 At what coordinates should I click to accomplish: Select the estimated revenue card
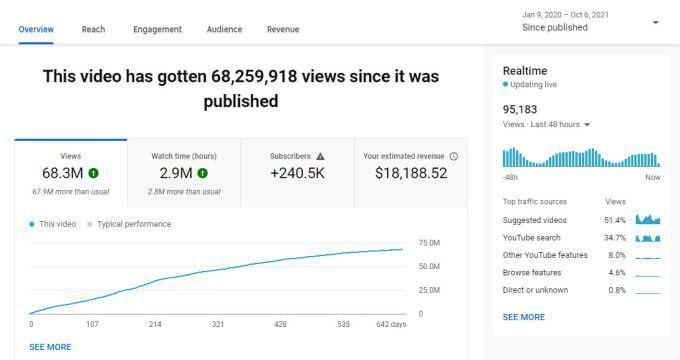tap(411, 173)
